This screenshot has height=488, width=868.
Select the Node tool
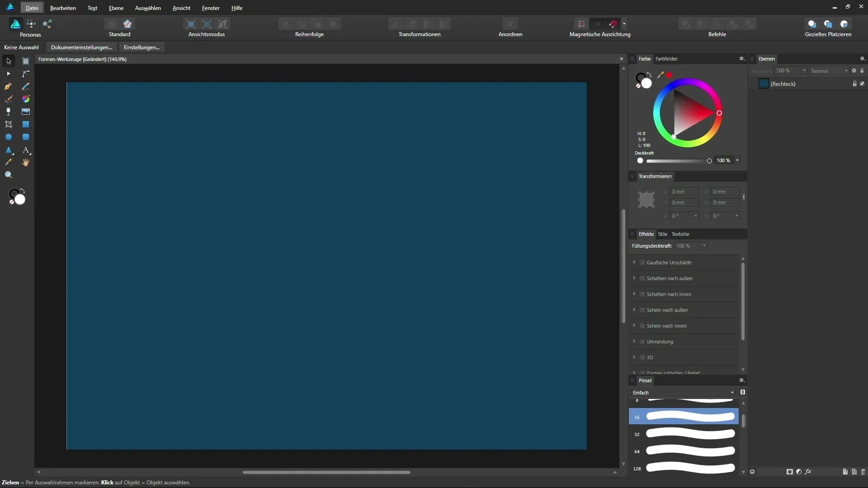(9, 74)
